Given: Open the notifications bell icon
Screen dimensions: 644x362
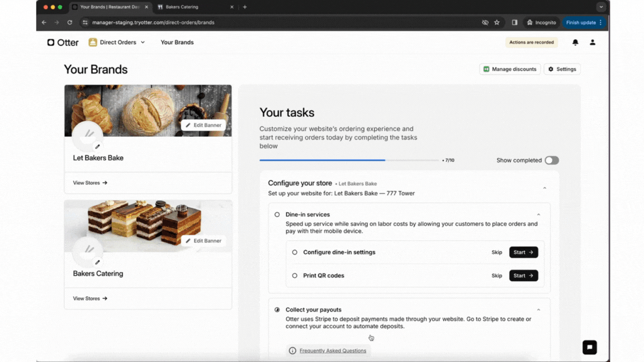Looking at the screenshot, I should click(575, 42).
